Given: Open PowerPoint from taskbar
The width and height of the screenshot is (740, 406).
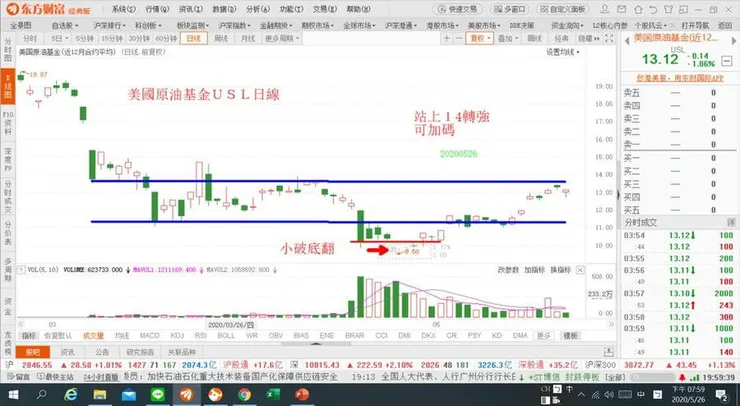Looking at the screenshot, I should point(302,394).
